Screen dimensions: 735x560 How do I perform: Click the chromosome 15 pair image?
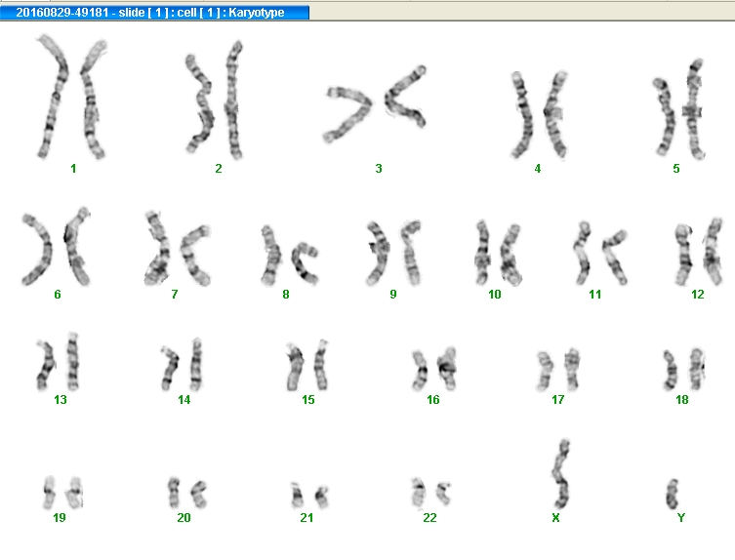point(307,365)
